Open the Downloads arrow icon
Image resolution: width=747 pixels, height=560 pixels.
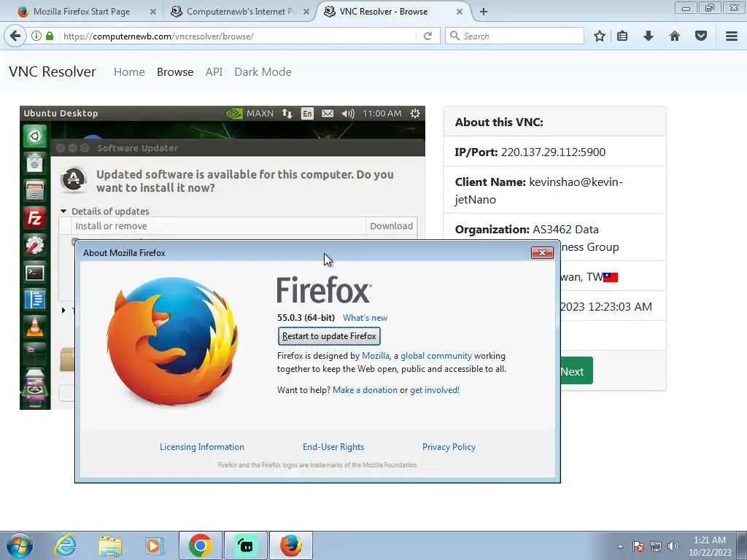(649, 36)
